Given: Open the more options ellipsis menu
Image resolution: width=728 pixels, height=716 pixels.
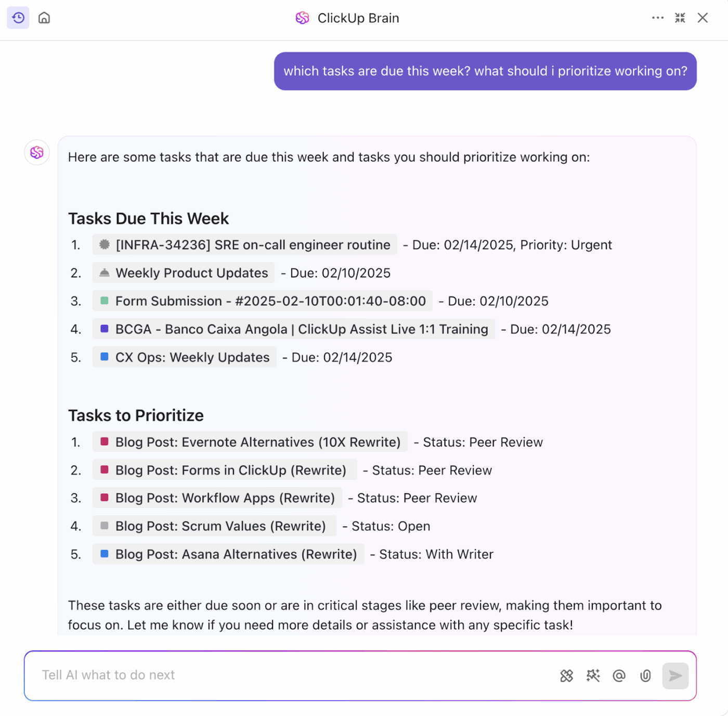Looking at the screenshot, I should tap(658, 18).
